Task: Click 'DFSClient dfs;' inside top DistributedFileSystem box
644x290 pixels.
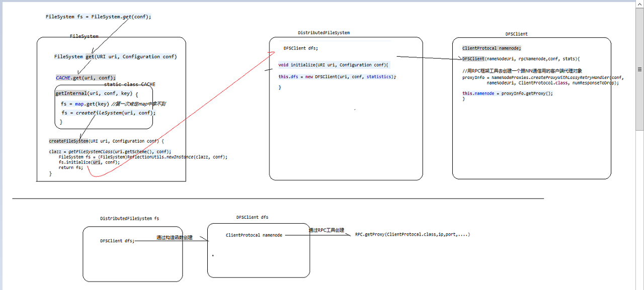Action: [x=301, y=48]
